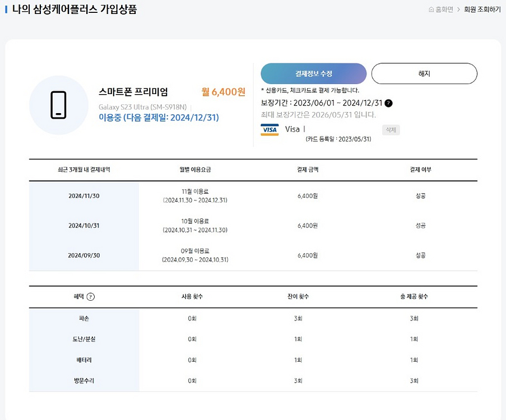Click the 결제 금액 column header
This screenshot has width=506, height=420.
[308, 170]
